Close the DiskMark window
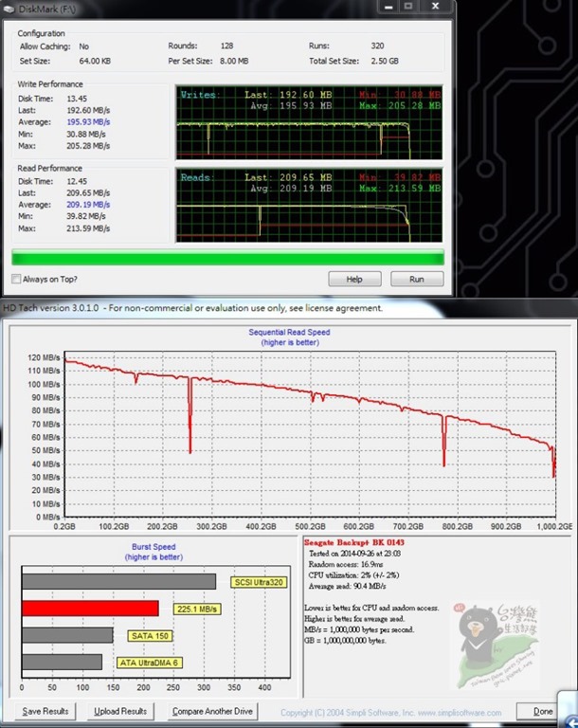 coord(435,7)
